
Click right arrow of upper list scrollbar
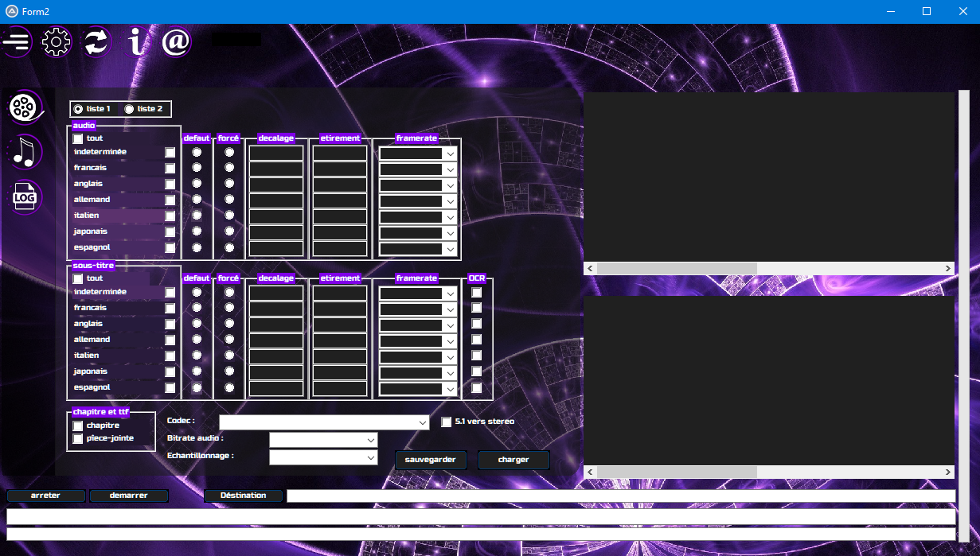point(948,268)
